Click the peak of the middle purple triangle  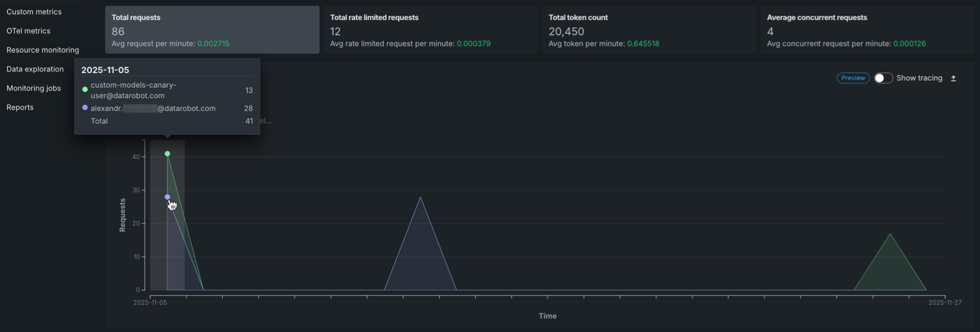(x=420, y=197)
